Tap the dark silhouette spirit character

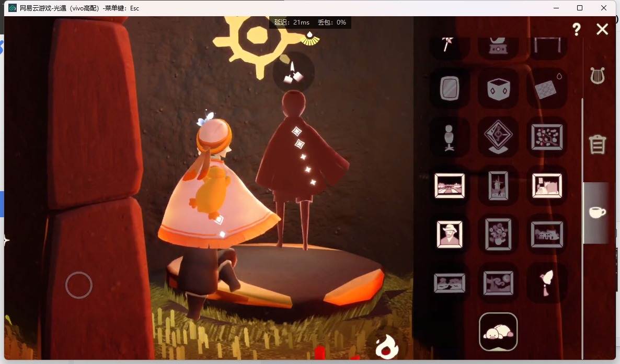[302, 170]
